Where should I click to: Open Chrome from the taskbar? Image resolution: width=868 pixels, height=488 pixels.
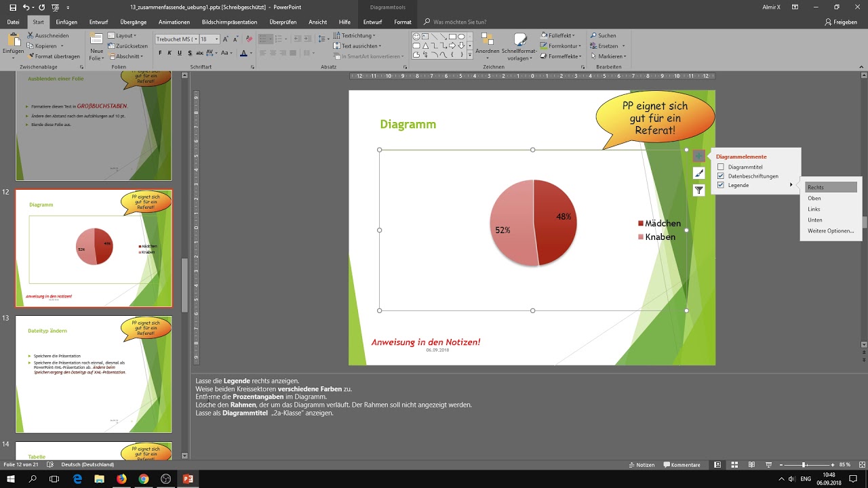[144, 479]
